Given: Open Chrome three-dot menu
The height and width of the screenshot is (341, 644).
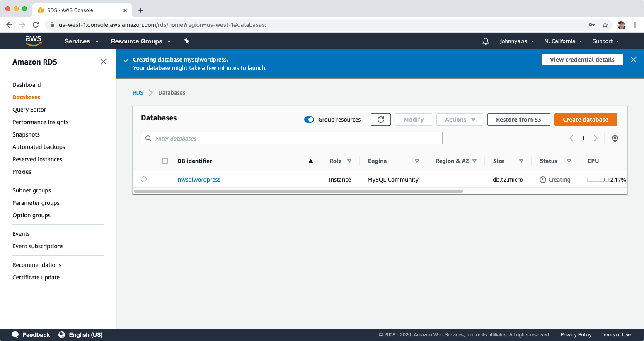Looking at the screenshot, I should (635, 25).
